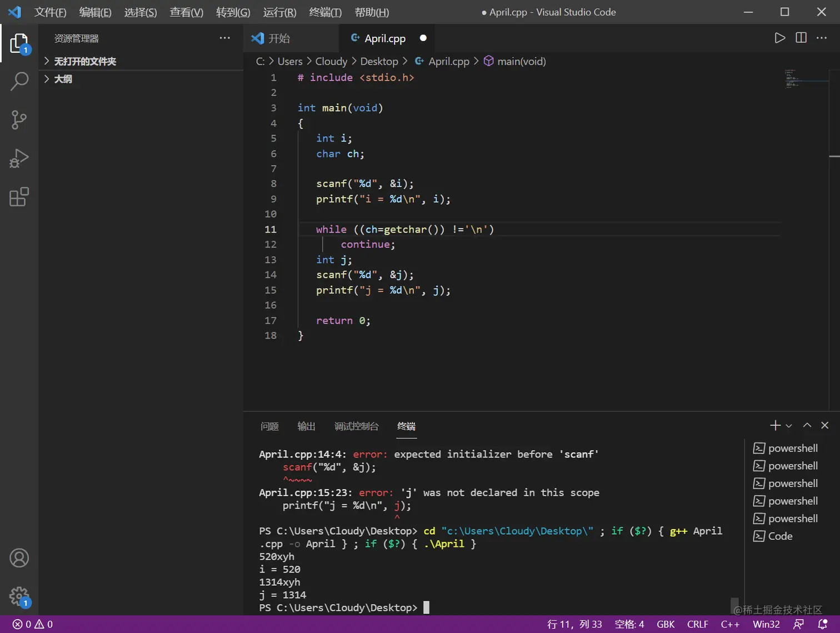This screenshot has height=633, width=840.
Task: Open the Explorer view in activity bar
Action: pos(19,43)
